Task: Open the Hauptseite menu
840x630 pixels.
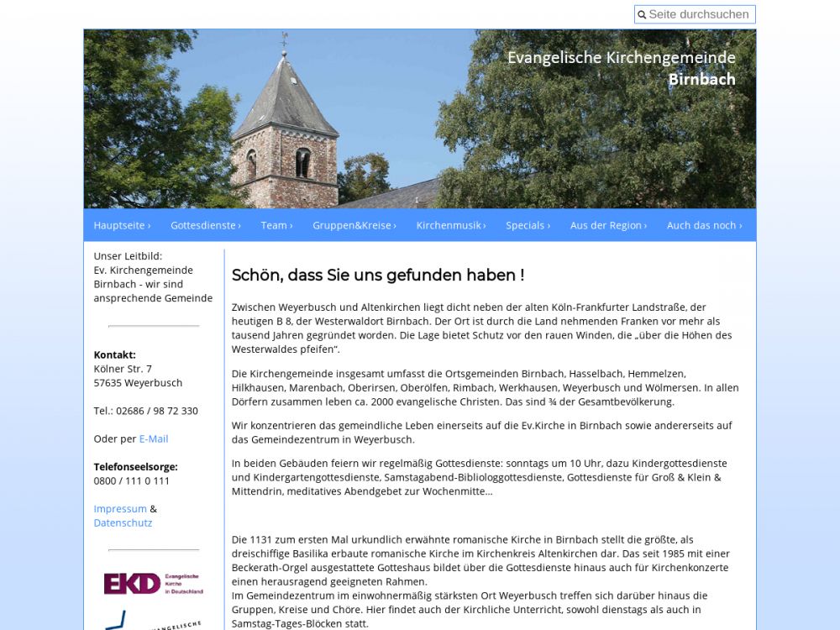Action: (x=122, y=225)
